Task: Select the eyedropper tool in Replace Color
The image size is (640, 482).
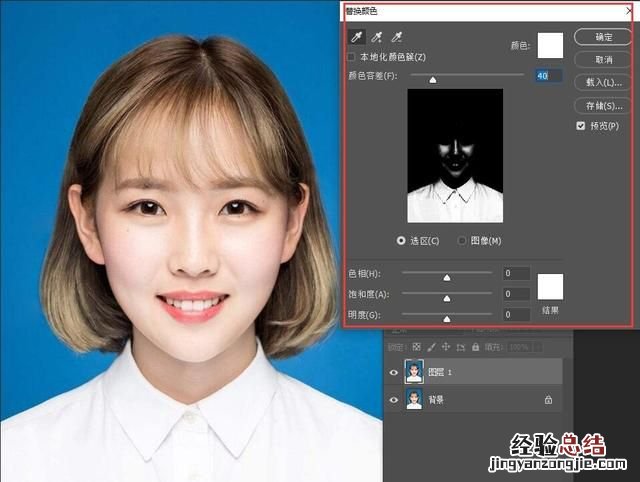Action: point(356,37)
